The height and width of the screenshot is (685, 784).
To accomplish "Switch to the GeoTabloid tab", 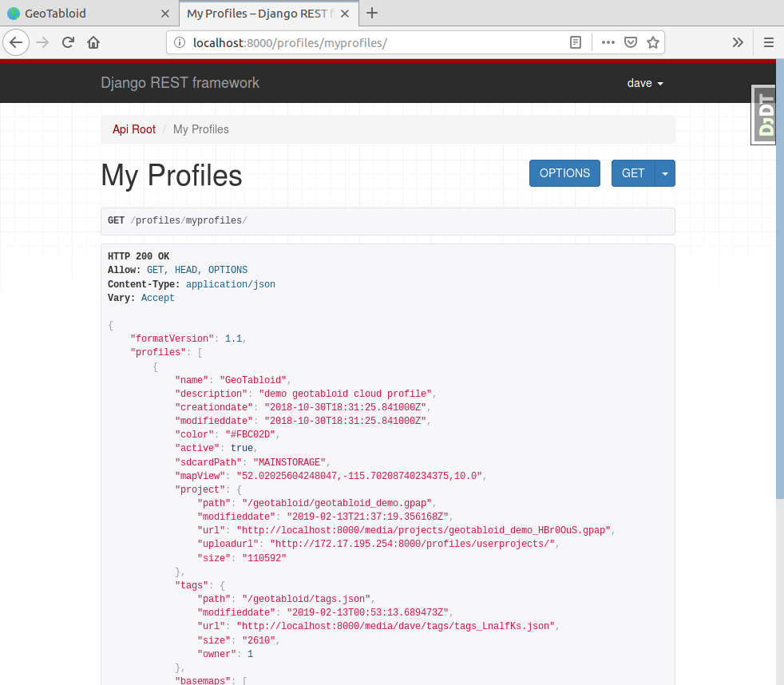I will click(x=89, y=14).
